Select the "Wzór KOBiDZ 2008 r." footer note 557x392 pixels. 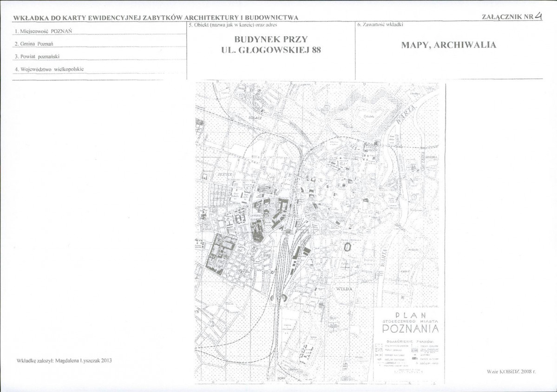[511, 372]
